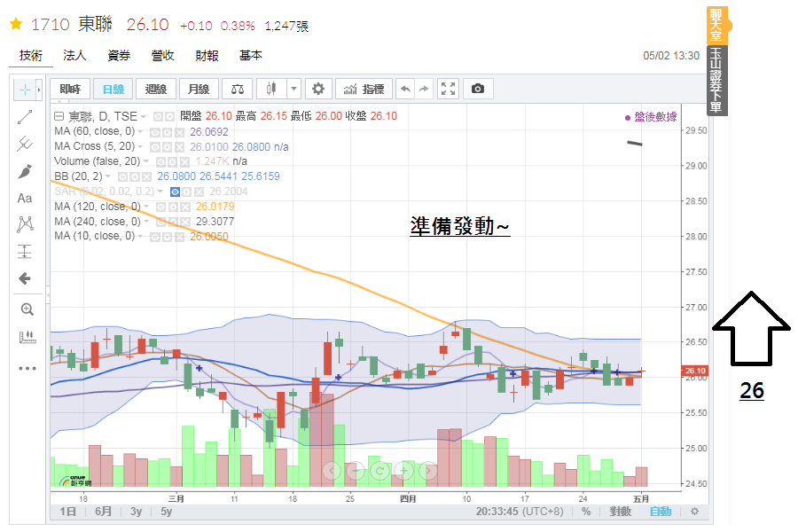This screenshot has height=532, width=798.
Task: Expand cursor tool options arrow
Action: point(39,90)
